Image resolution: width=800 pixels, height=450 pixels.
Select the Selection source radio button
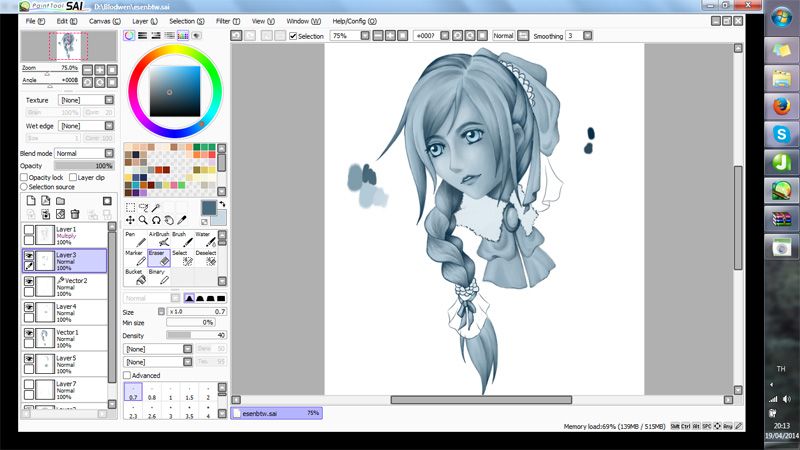(23, 187)
